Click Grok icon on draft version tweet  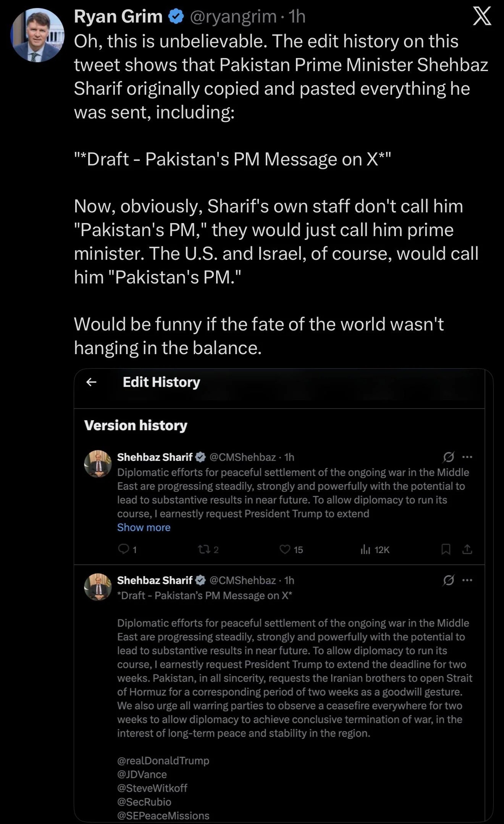(x=449, y=580)
